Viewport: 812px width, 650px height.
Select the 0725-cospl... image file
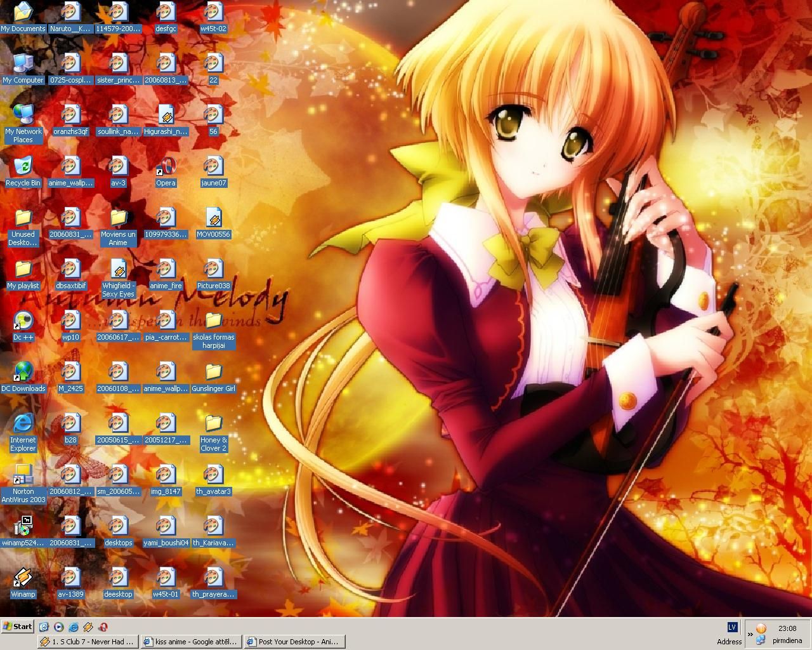click(x=70, y=69)
